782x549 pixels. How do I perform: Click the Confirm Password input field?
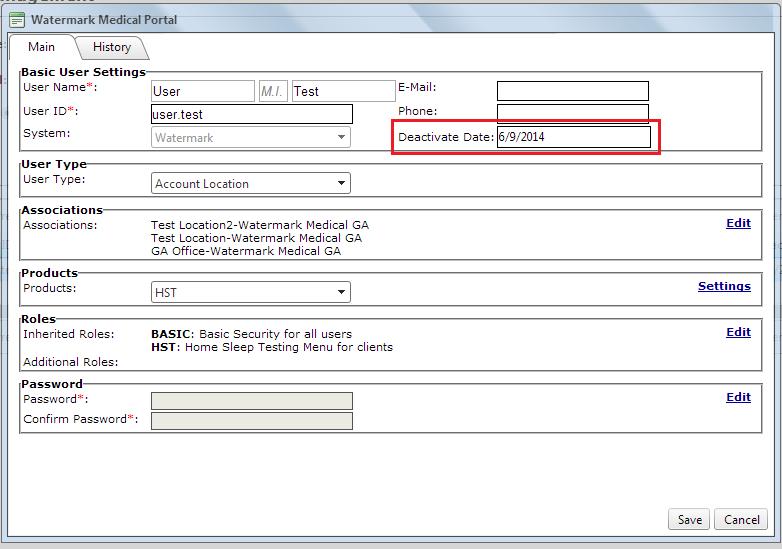tap(252, 421)
